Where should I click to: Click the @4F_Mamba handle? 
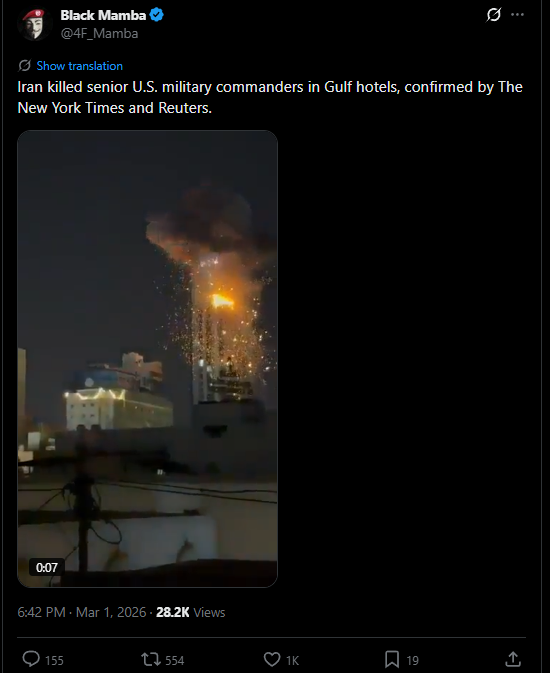(99, 33)
